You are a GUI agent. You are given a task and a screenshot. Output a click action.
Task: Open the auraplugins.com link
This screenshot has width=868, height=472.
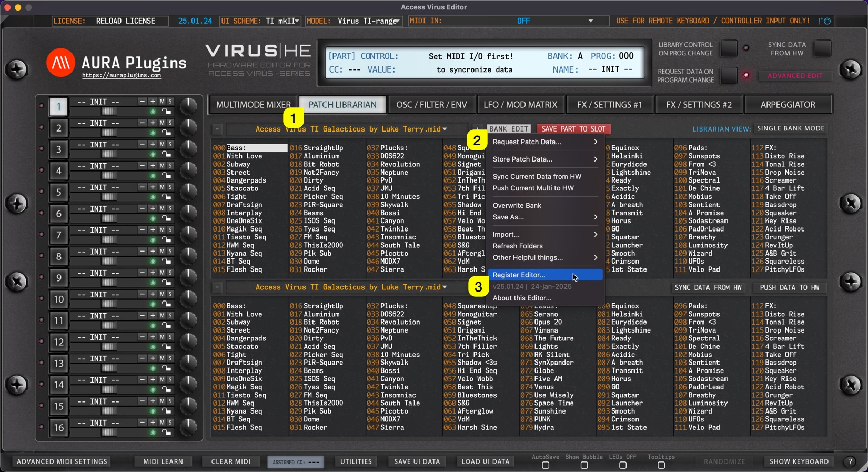122,76
